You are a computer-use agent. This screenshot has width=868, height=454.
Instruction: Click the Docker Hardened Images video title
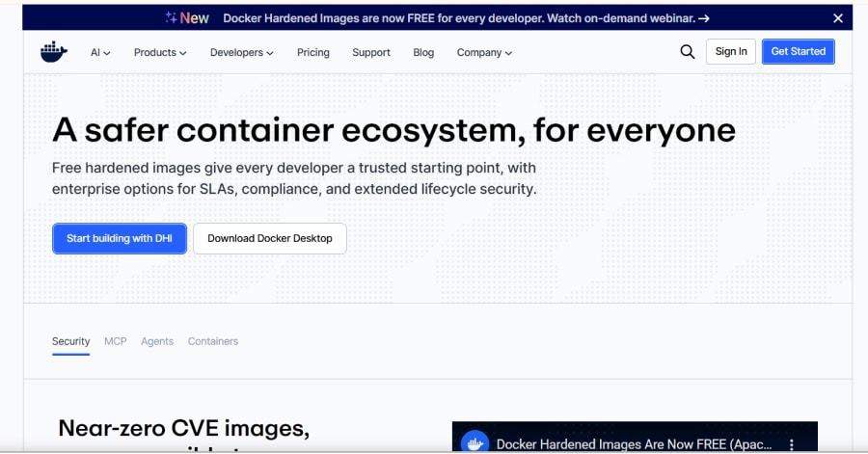tap(634, 444)
